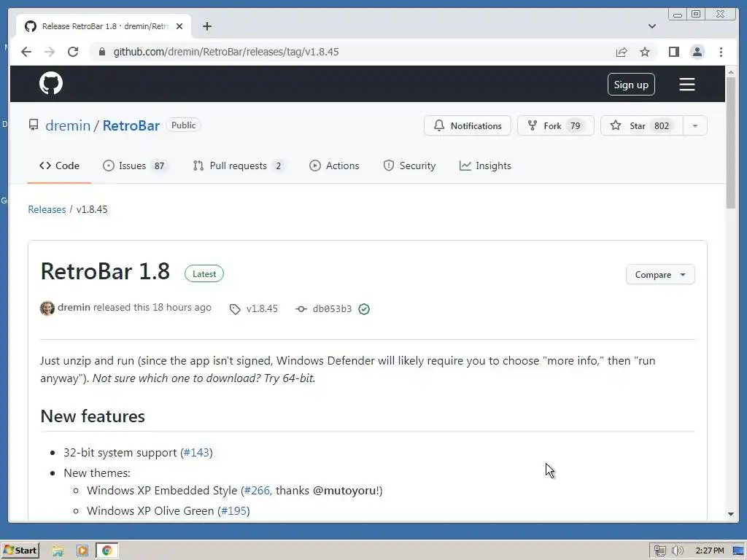Click the 2:27 PM taskbar clock

(x=709, y=551)
